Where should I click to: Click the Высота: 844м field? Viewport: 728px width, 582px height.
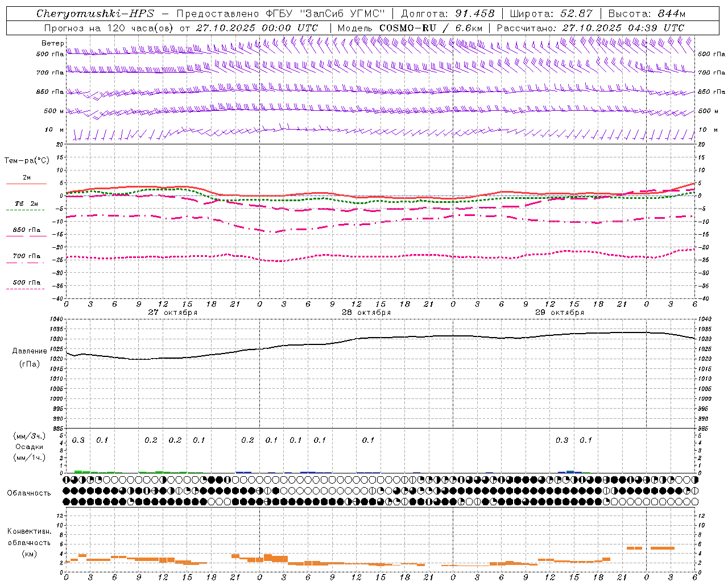click(x=647, y=14)
